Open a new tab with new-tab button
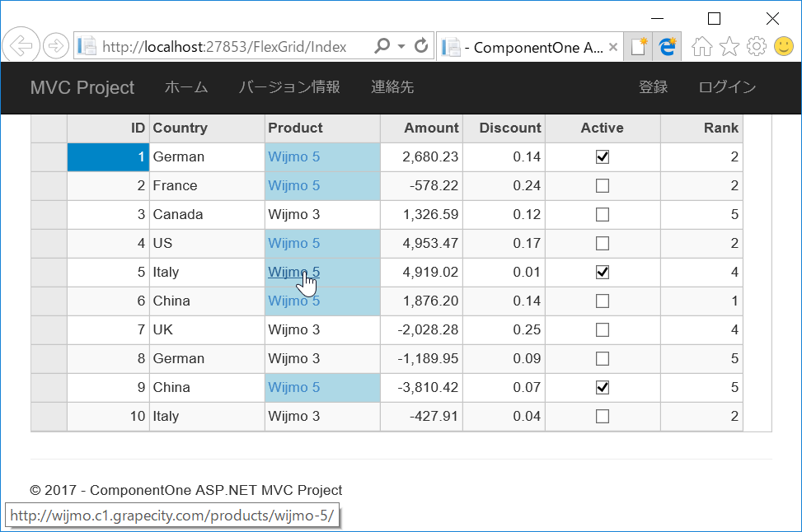The width and height of the screenshot is (802, 532). tap(638, 46)
